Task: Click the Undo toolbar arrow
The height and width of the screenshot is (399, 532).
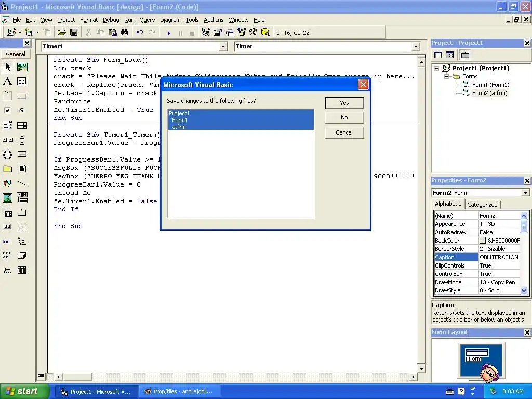Action: click(139, 33)
